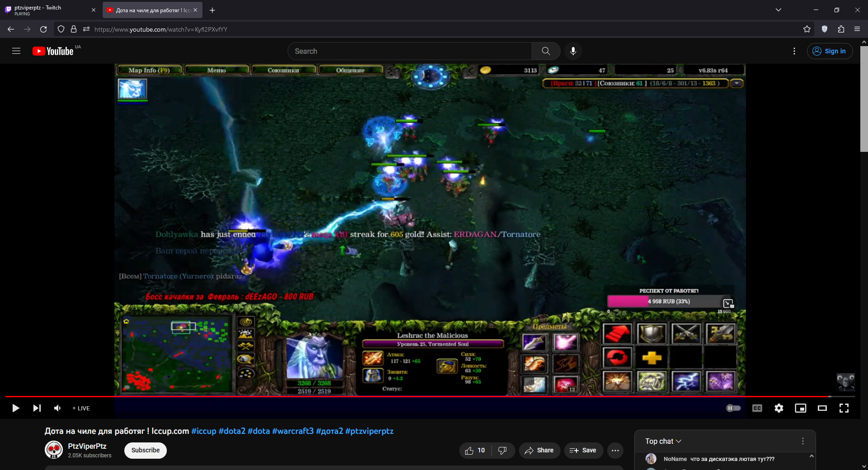Screen dimensions: 868x470
Task: Open more actions ellipsis below video
Action: click(615, 450)
